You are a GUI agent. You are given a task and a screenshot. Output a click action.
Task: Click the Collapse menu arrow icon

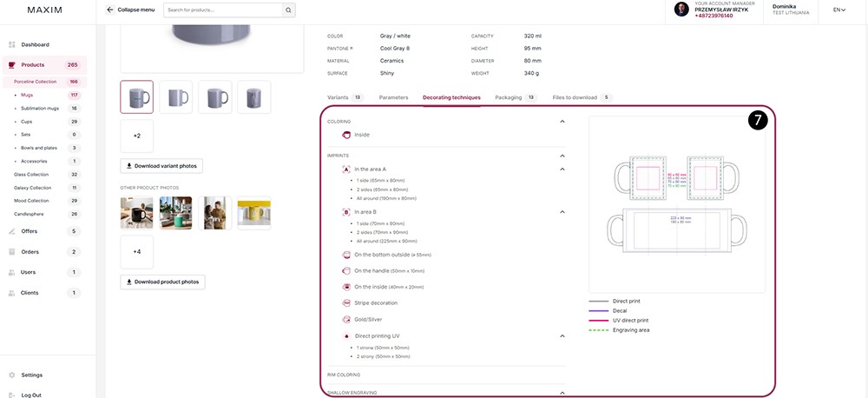tap(110, 10)
